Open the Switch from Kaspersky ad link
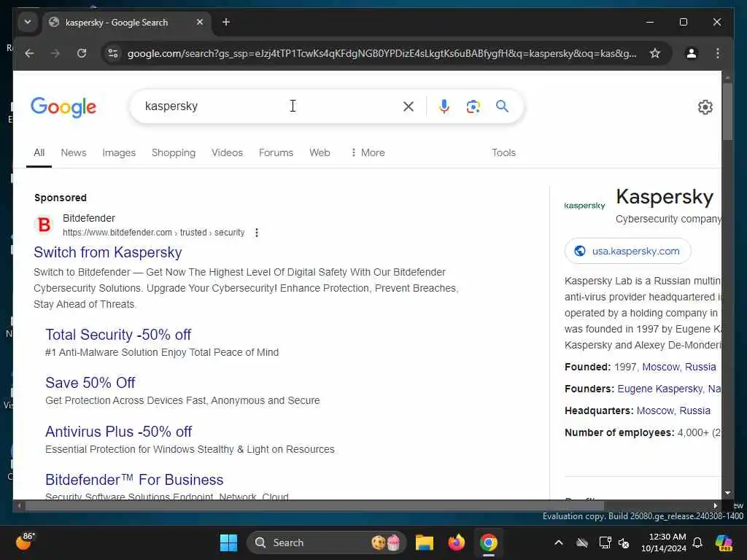 coord(108,252)
